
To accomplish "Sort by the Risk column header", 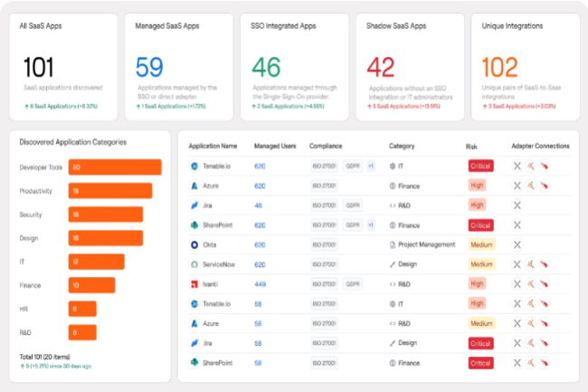I will click(471, 146).
